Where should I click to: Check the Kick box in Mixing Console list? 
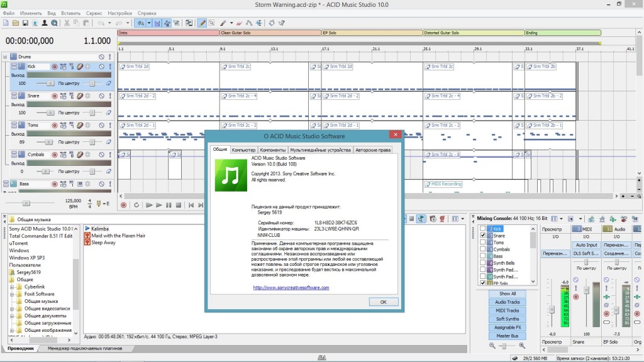click(482, 229)
